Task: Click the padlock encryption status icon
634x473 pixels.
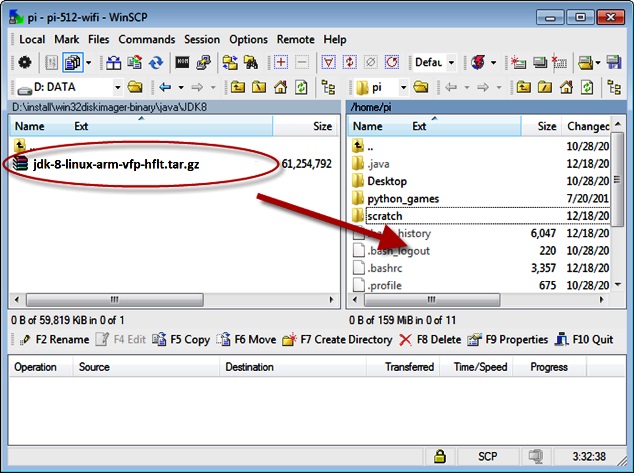Action: pos(440,456)
